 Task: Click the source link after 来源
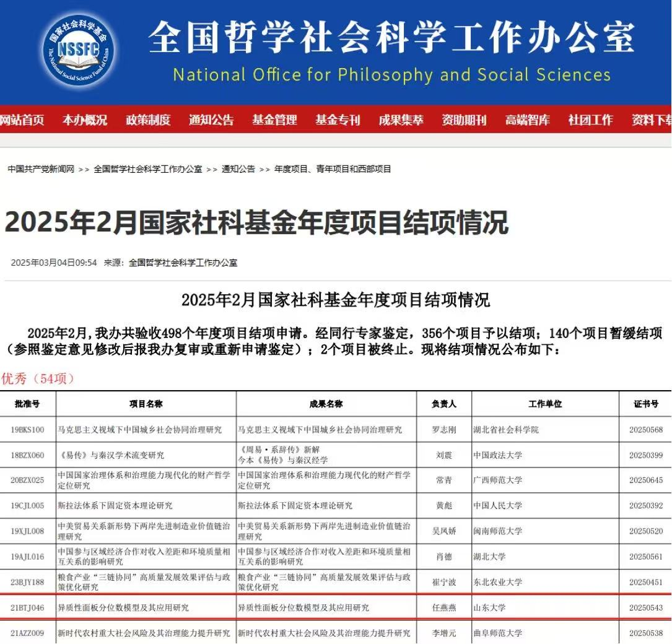[183, 263]
